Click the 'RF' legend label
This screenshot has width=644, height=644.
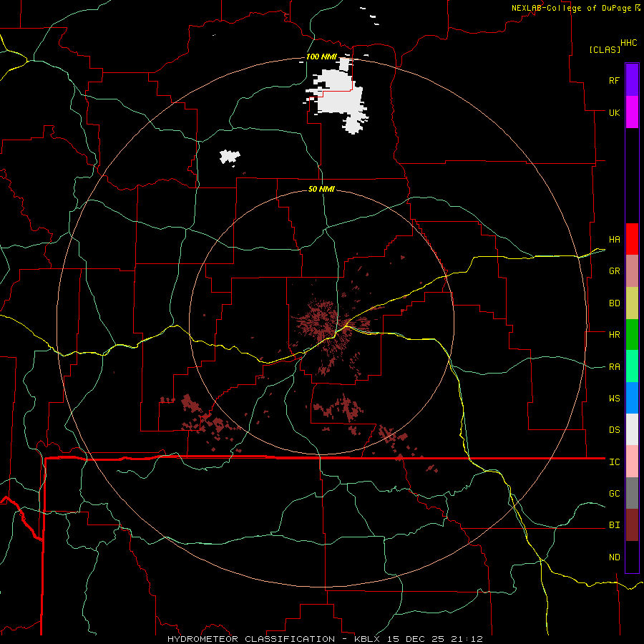[x=614, y=80]
